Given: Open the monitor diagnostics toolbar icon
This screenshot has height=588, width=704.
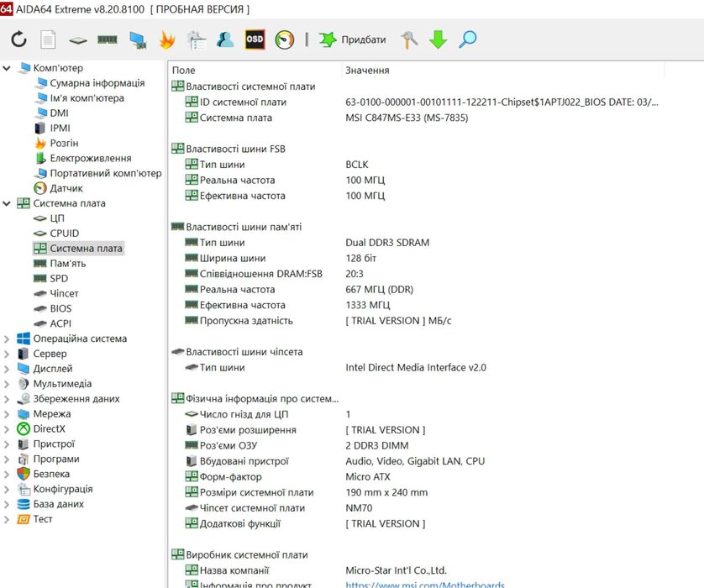Looking at the screenshot, I should (x=138, y=40).
